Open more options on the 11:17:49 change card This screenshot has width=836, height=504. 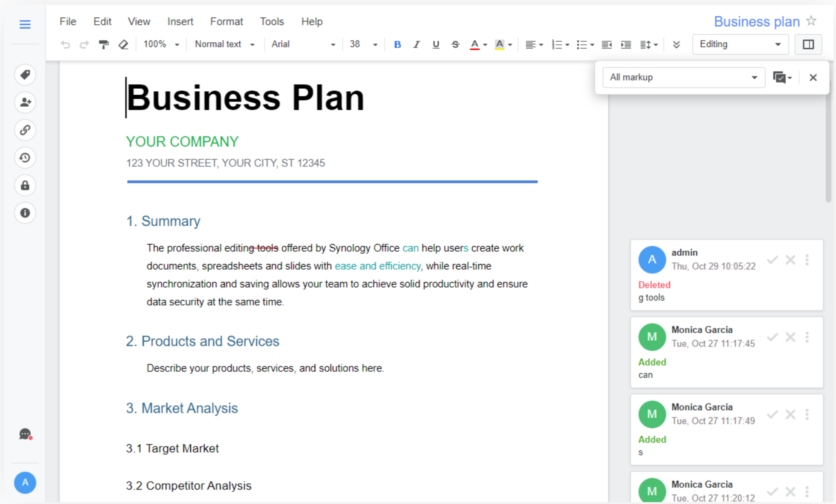(x=807, y=414)
